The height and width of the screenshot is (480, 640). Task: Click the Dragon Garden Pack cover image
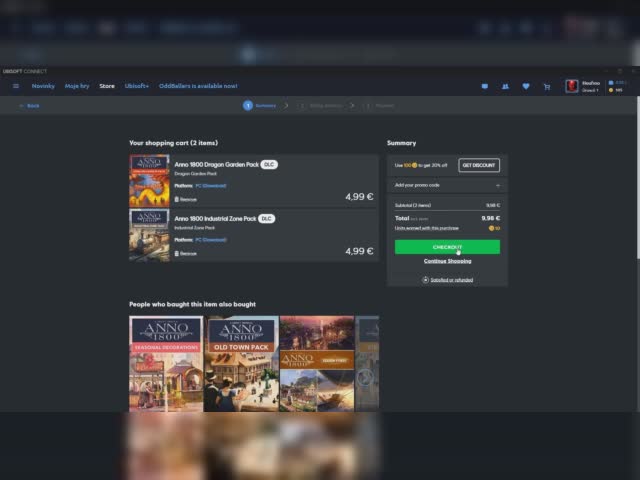(149, 180)
